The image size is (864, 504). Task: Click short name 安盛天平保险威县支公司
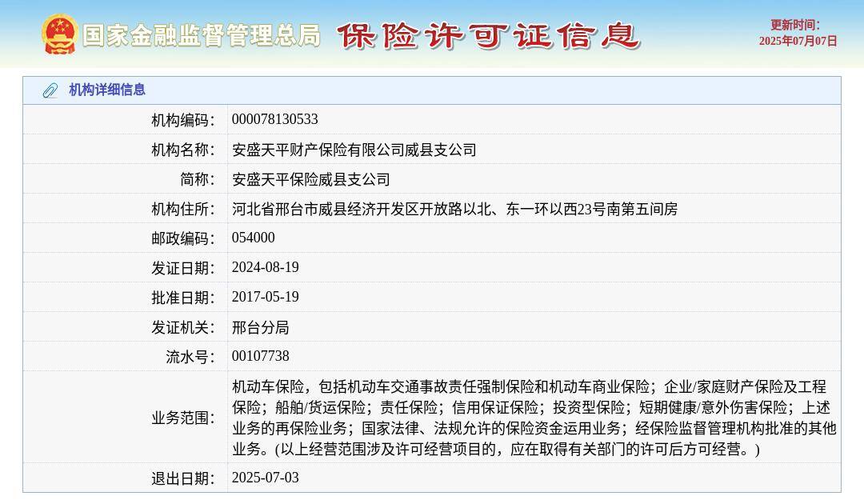point(310,179)
